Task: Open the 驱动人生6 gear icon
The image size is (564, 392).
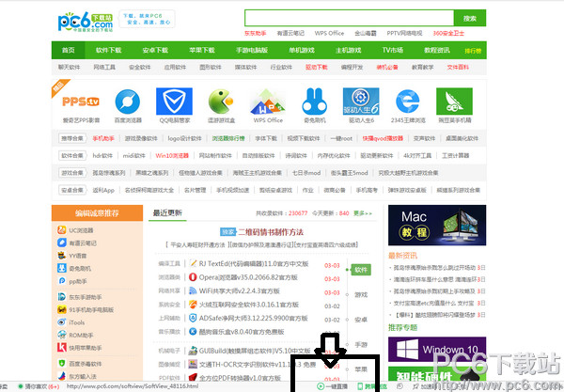Action: click(361, 102)
